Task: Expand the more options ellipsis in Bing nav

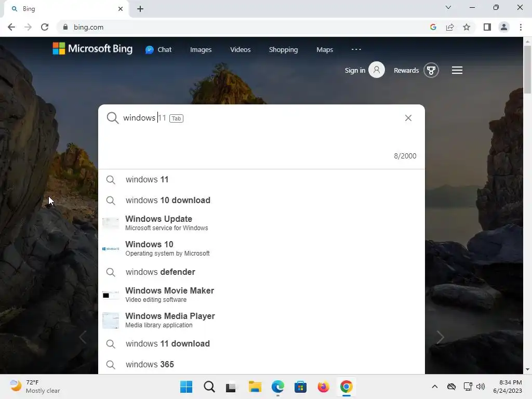Action: pyautogui.click(x=356, y=49)
